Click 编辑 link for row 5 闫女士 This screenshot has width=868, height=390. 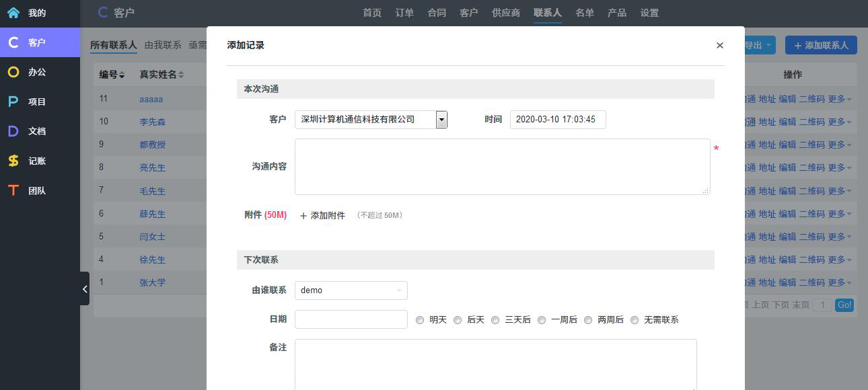(x=787, y=237)
